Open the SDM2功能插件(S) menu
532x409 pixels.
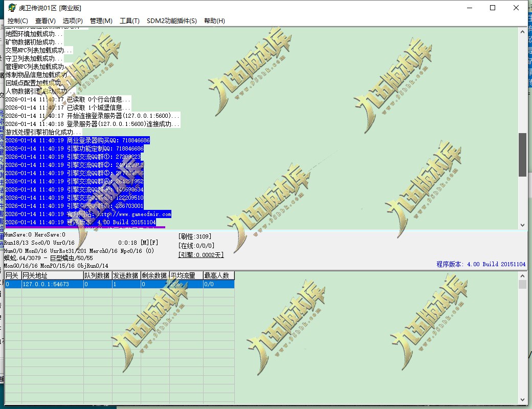(172, 20)
